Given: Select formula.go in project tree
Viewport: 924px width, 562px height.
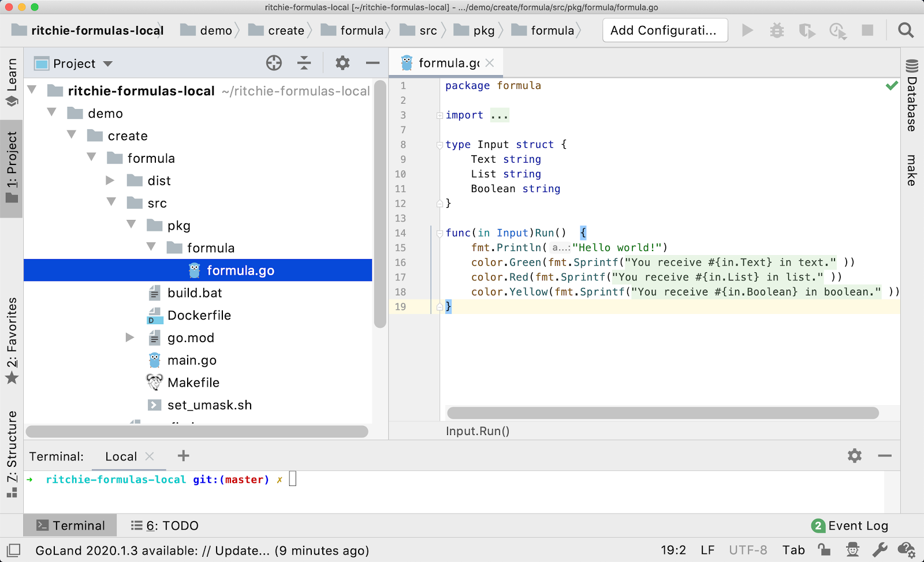Looking at the screenshot, I should [198, 270].
